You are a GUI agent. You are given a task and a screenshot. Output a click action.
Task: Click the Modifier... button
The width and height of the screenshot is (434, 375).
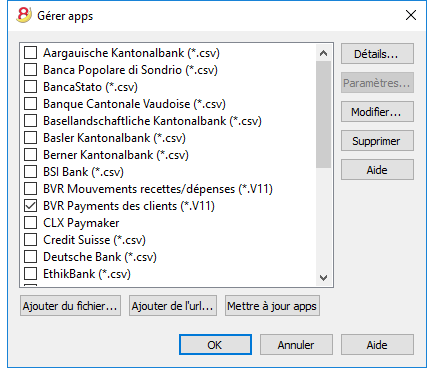[x=377, y=112]
